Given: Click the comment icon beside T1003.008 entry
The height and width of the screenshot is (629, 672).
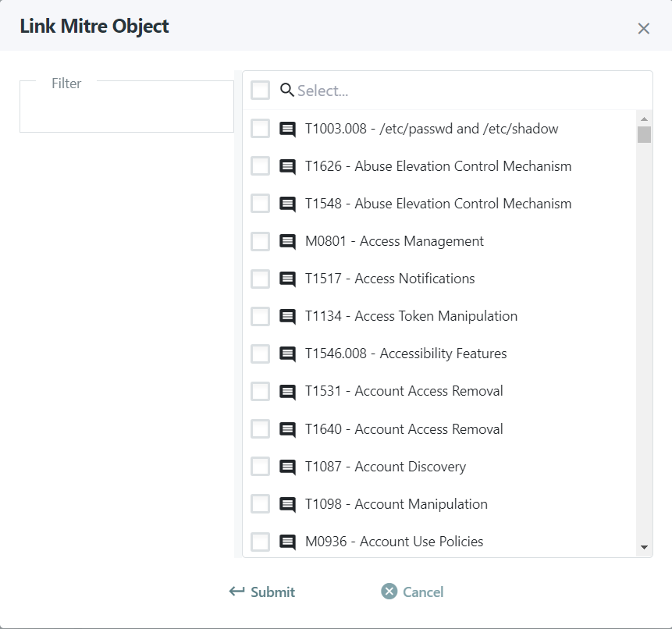Looking at the screenshot, I should pyautogui.click(x=287, y=129).
